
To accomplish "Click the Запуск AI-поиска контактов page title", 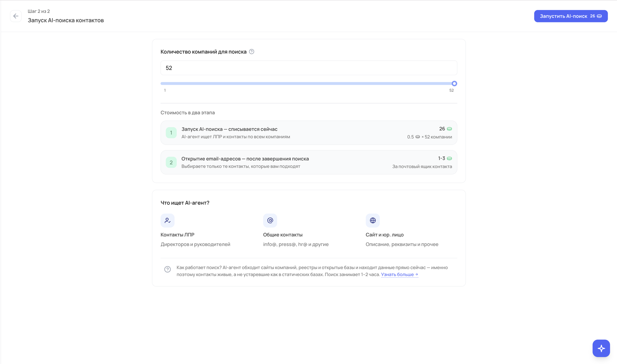I will point(66,20).
